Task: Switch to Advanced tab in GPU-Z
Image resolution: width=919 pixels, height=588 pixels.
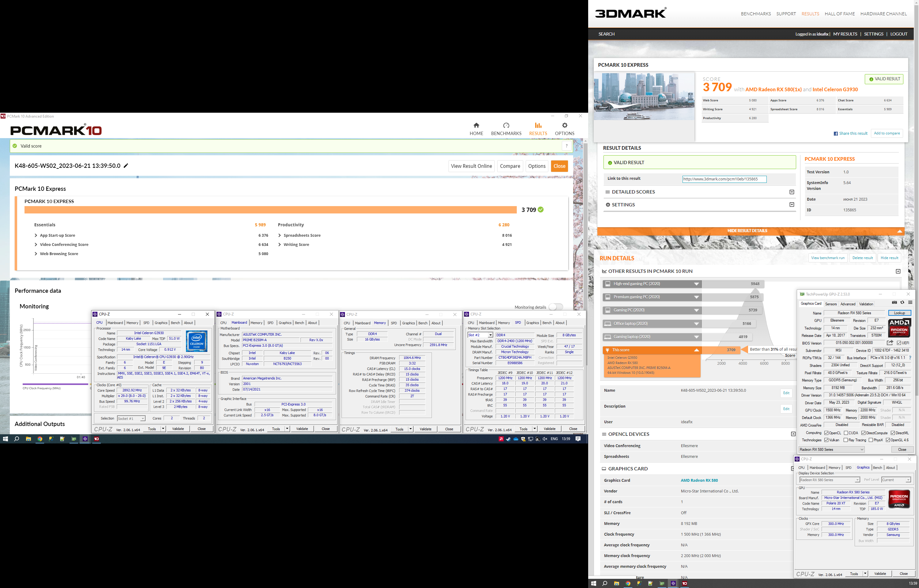Action: (848, 304)
